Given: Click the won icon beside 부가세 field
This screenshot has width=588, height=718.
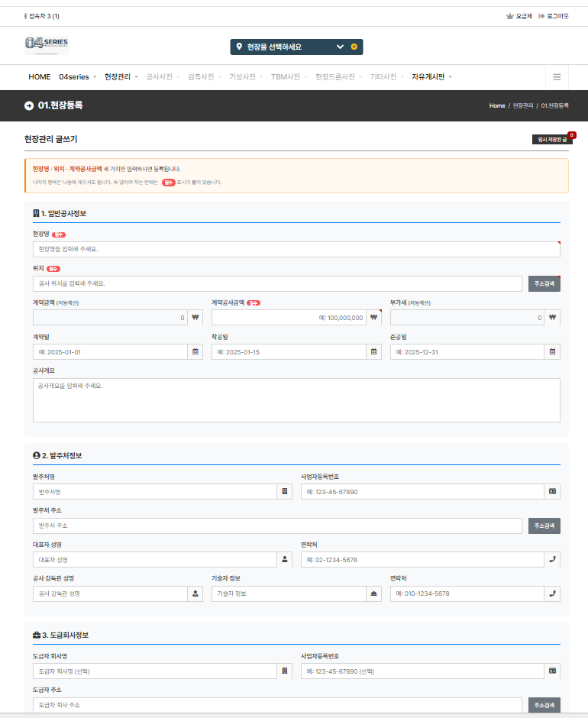Looking at the screenshot, I should tap(552, 317).
